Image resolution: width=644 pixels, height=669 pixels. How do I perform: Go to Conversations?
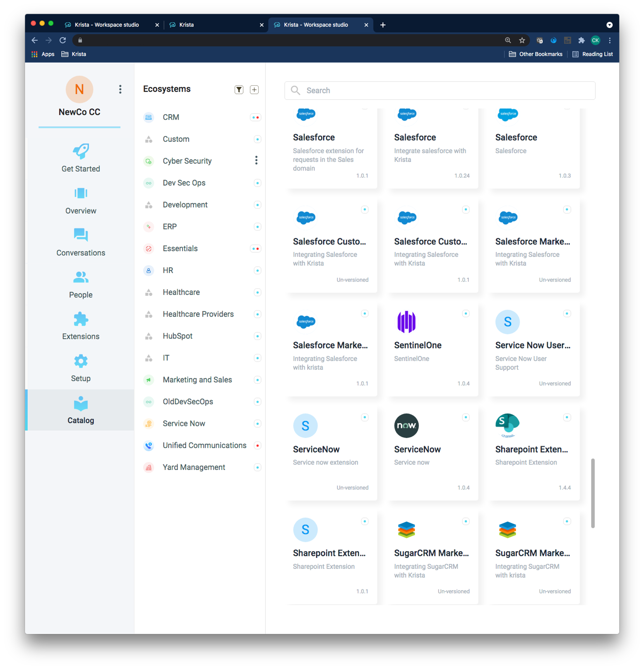coord(81,243)
